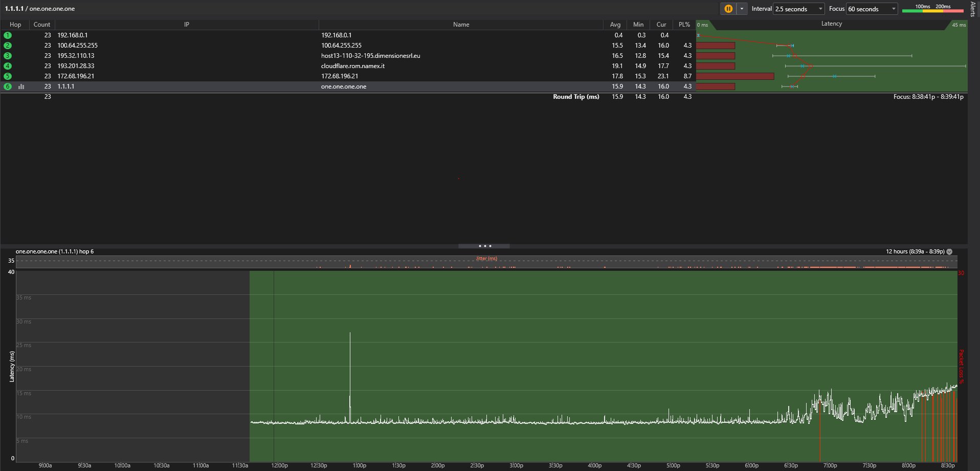Viewport: 980px width, 471px height.
Task: Click the 100ms 200ms latency color scale
Action: tap(932, 9)
